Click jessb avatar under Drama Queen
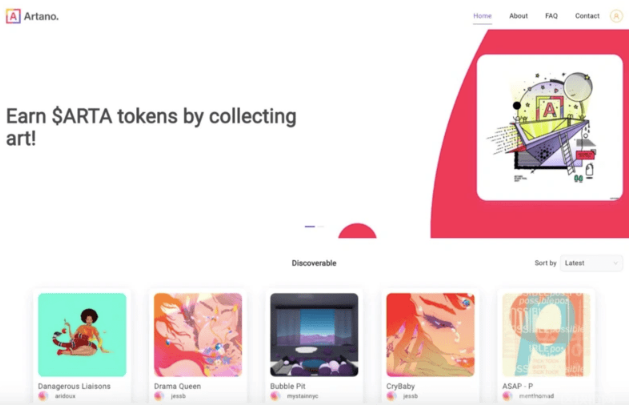Image resolution: width=629 pixels, height=410 pixels. point(159,396)
